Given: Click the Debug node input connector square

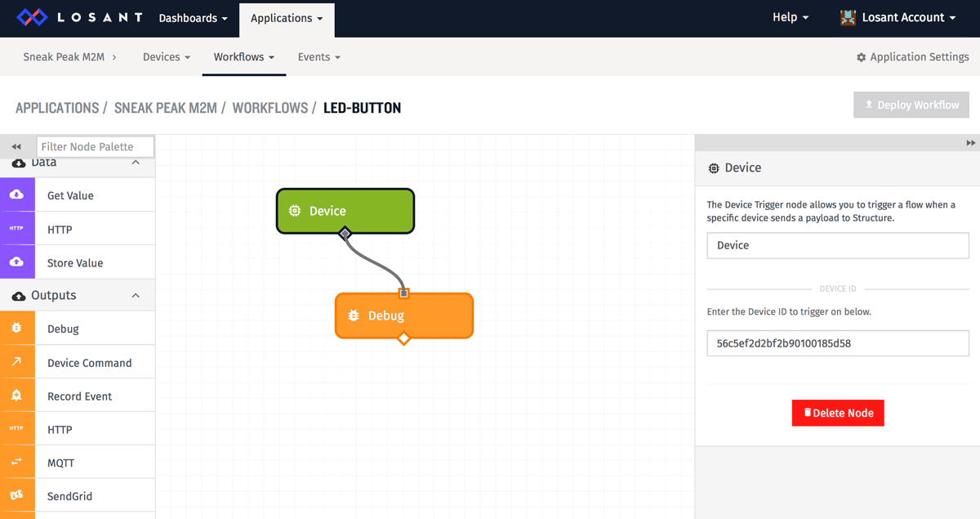Looking at the screenshot, I should tap(403, 293).
